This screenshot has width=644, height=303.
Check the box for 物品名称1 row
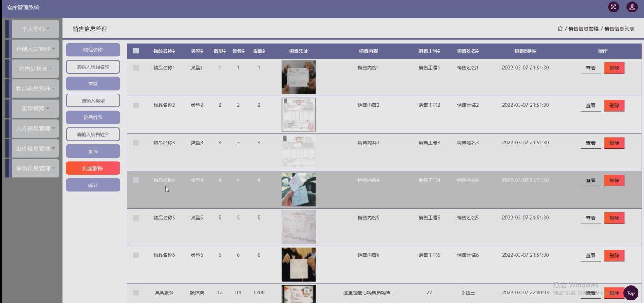[136, 68]
